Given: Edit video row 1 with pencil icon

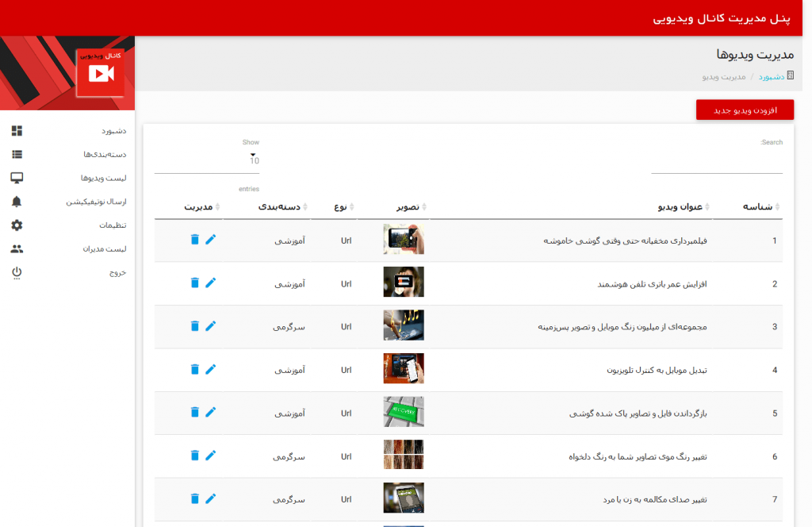Looking at the screenshot, I should click(210, 240).
